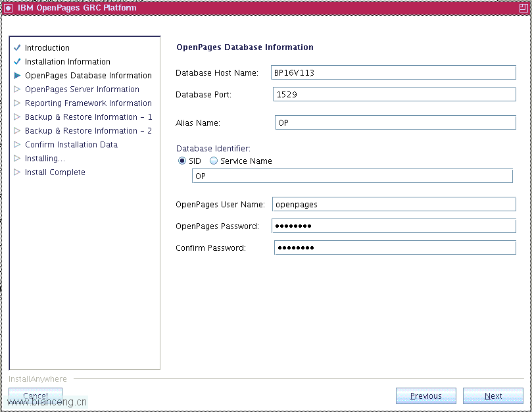This screenshot has width=532, height=412.
Task: Click the Backup & Restore Information – 2 label
Action: point(88,131)
